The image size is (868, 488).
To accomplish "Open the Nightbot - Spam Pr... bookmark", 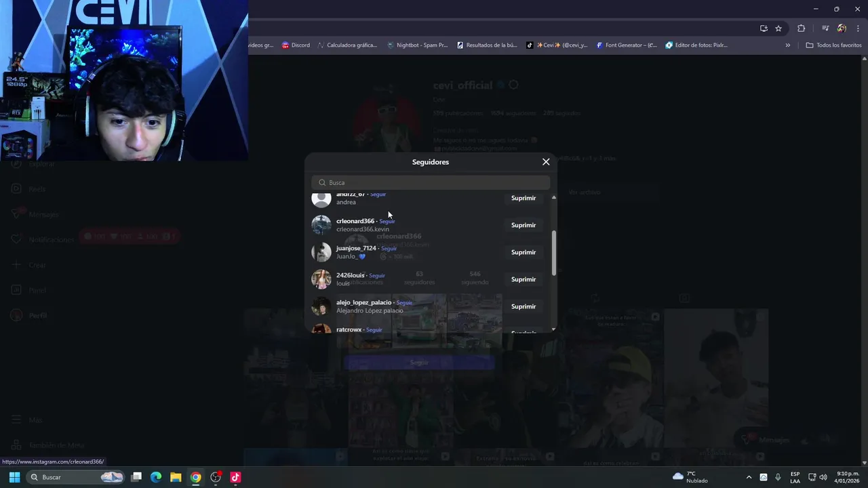I will 417,45.
